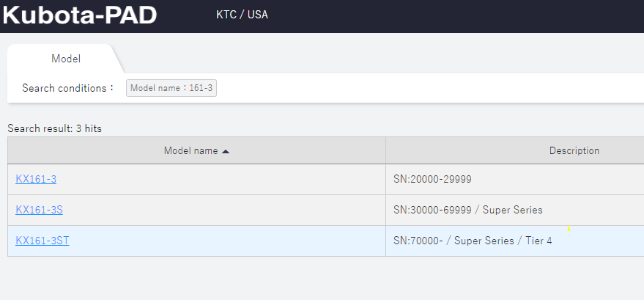Click the Model name : 161-3 condition chip
Image resolution: width=644 pixels, height=300 pixels.
click(x=171, y=88)
